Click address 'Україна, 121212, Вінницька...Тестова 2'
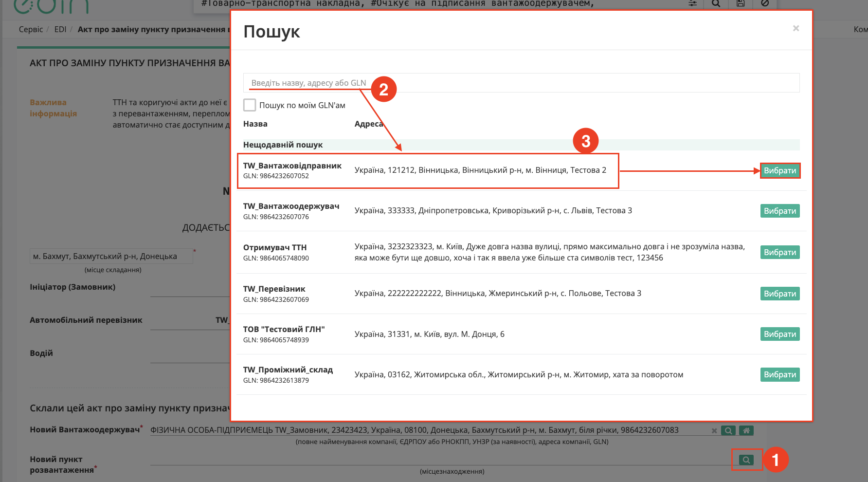 tap(481, 170)
